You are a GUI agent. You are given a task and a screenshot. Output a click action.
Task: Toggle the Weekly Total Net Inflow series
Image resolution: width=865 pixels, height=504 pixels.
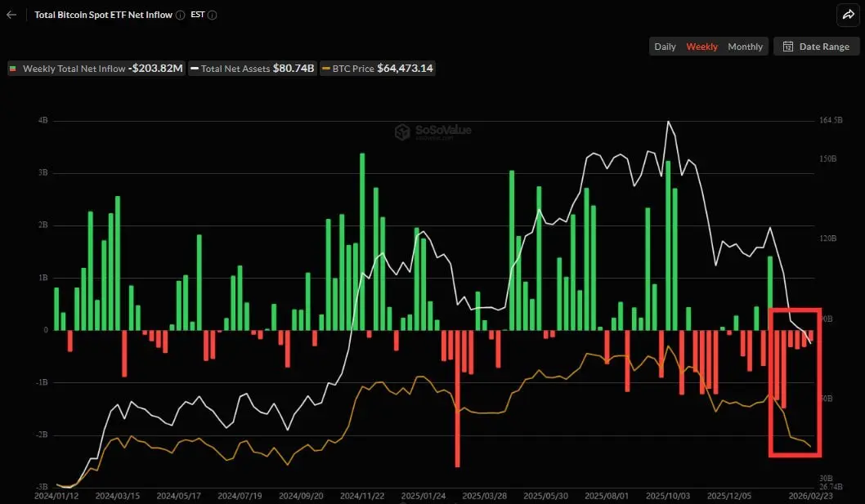[x=96, y=69]
